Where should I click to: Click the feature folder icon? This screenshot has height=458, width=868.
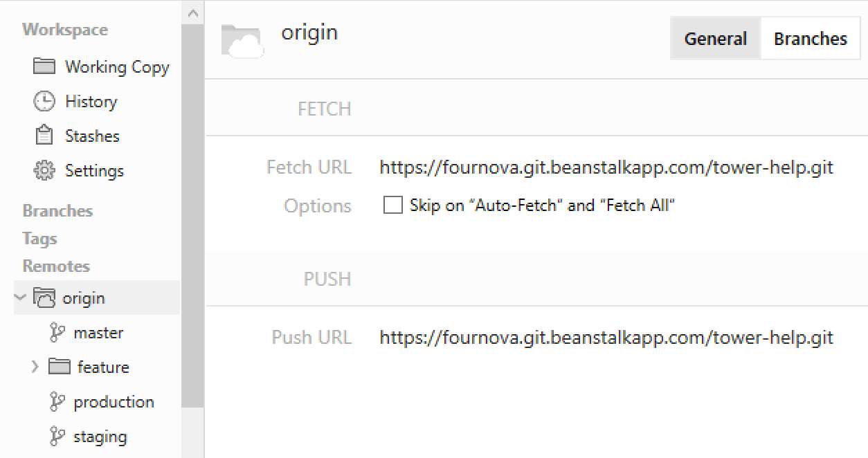60,367
